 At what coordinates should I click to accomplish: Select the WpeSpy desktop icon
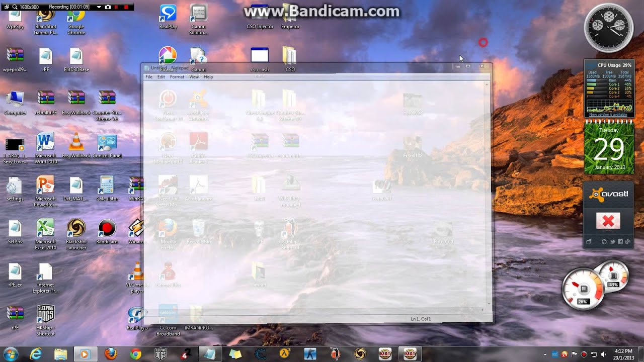[15, 20]
